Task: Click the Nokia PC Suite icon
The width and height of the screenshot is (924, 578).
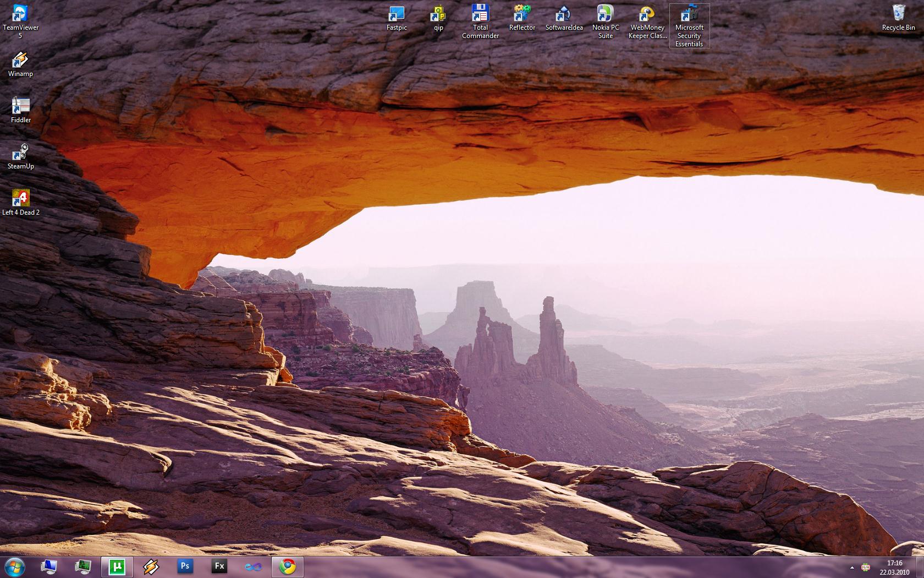Action: tap(606, 14)
